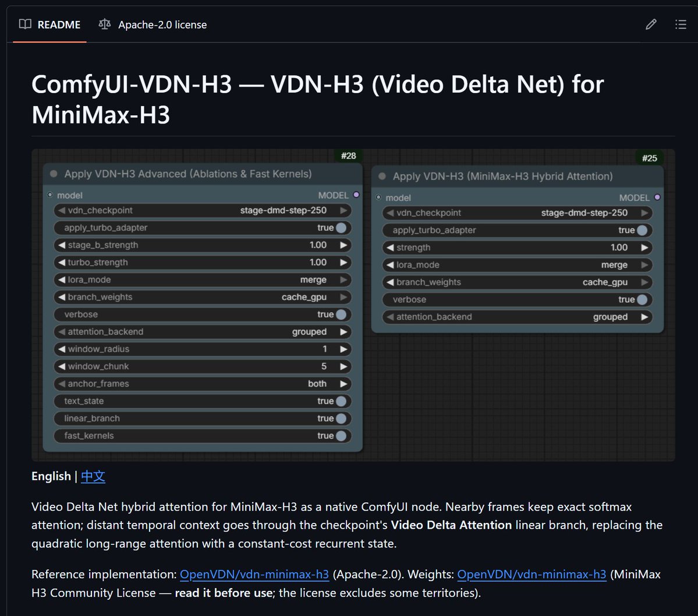
Task: Click model input socket on Advanced node
Action: point(50,194)
